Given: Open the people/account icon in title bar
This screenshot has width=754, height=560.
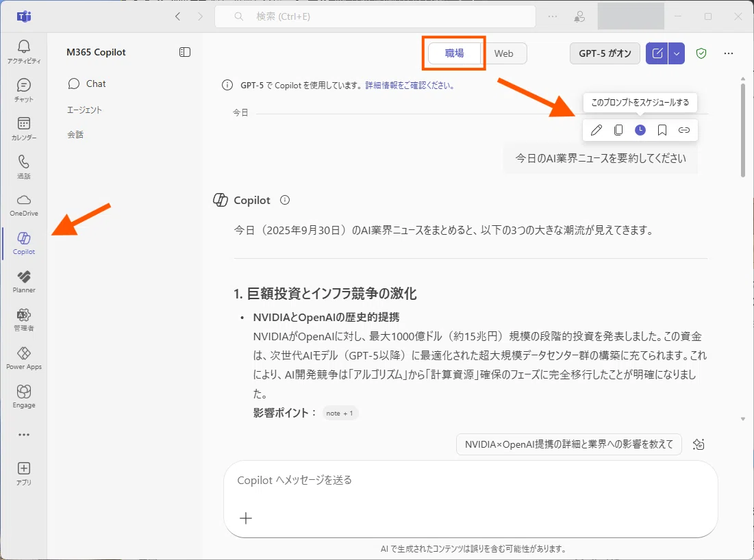Looking at the screenshot, I should (x=579, y=17).
